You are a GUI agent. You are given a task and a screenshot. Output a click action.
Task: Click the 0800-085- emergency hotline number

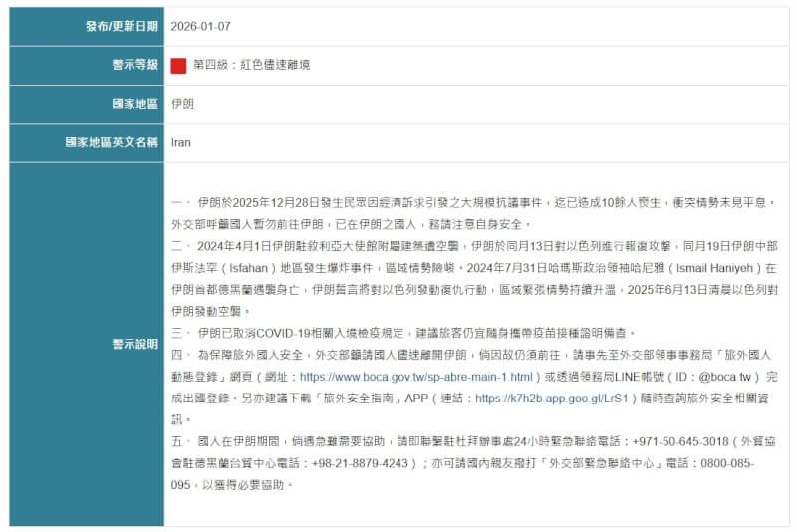click(723, 464)
